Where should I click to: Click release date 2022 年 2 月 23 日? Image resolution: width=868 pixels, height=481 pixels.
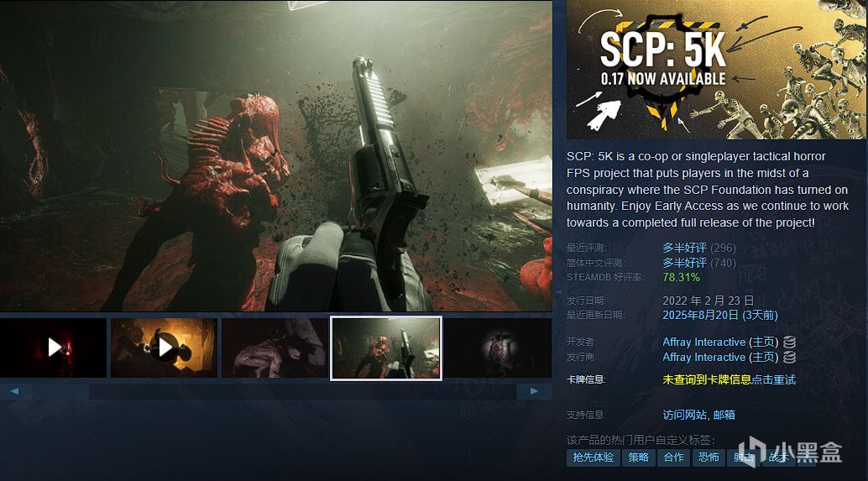pos(708,301)
